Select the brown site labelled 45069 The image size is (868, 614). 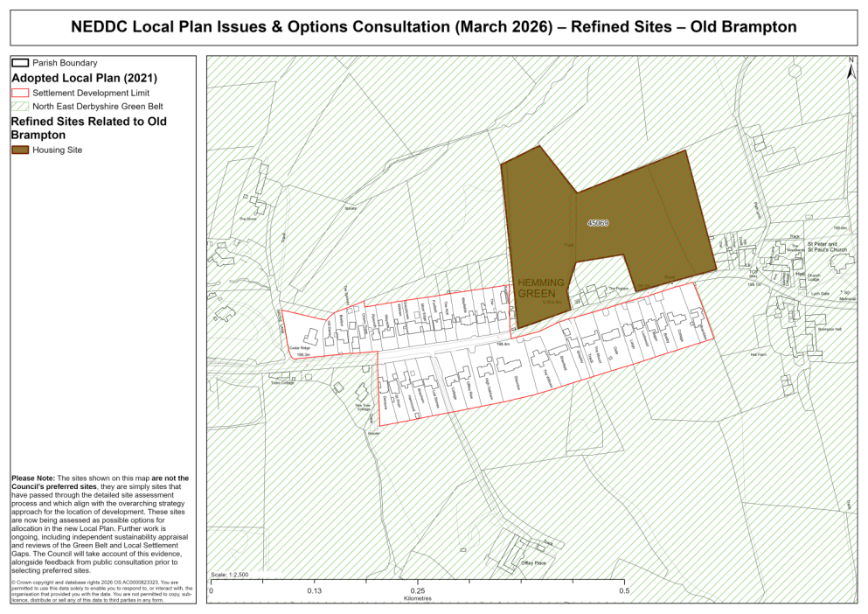coord(598,223)
